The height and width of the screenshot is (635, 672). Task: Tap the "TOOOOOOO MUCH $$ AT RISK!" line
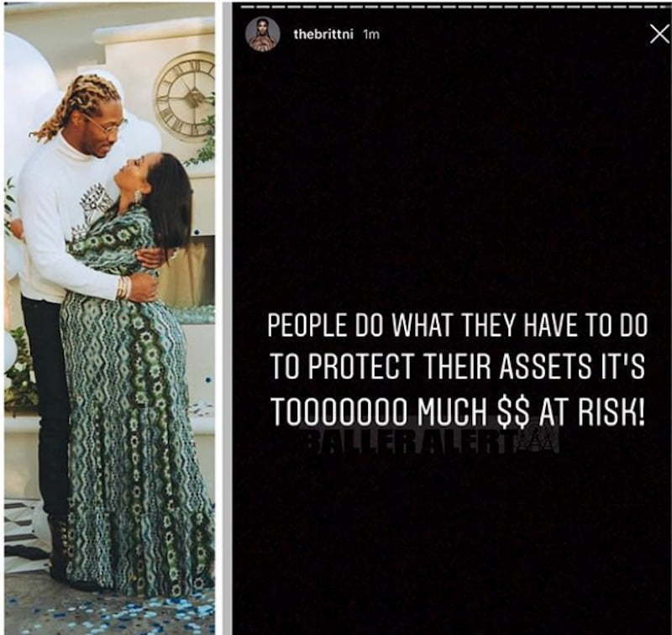point(457,413)
